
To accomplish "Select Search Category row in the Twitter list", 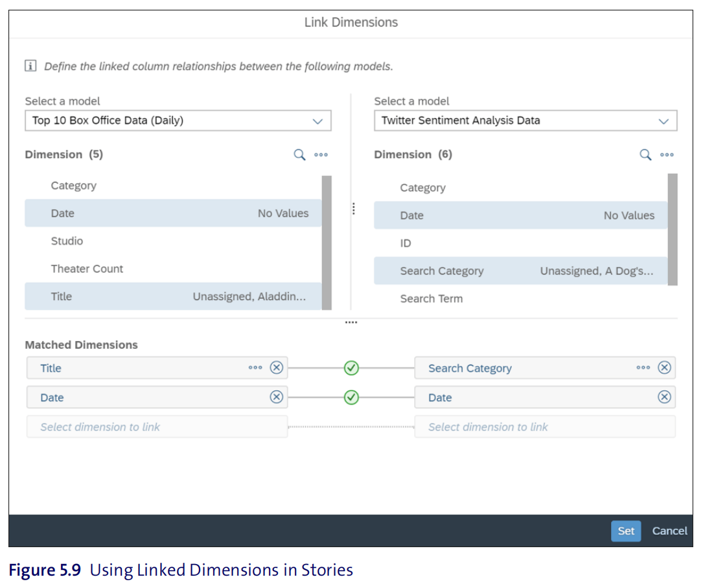I will [x=520, y=271].
